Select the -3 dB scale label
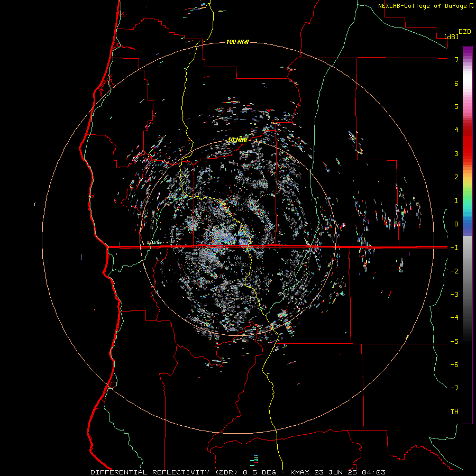 (454, 295)
